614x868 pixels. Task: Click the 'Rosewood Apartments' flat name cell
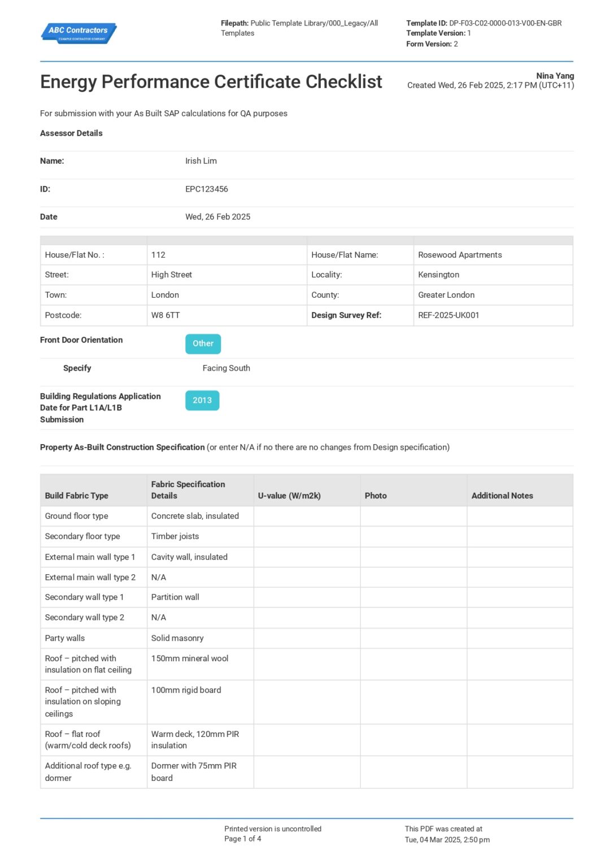460,255
